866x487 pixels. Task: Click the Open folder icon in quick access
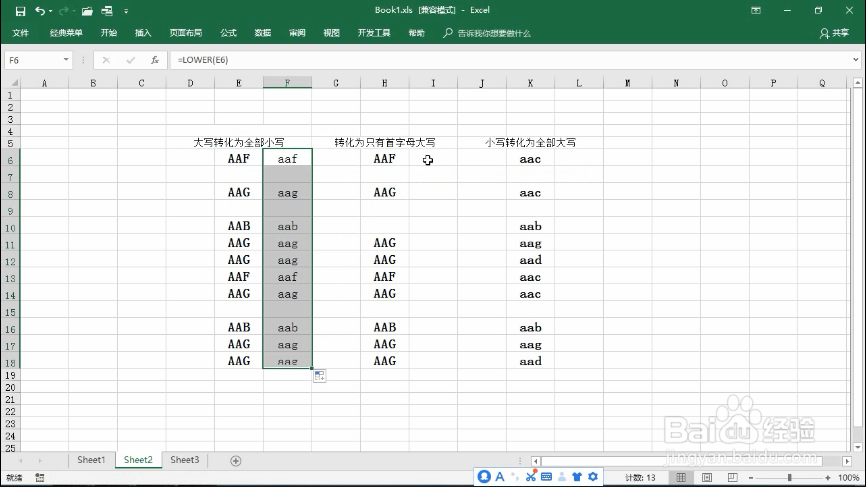[x=87, y=10]
